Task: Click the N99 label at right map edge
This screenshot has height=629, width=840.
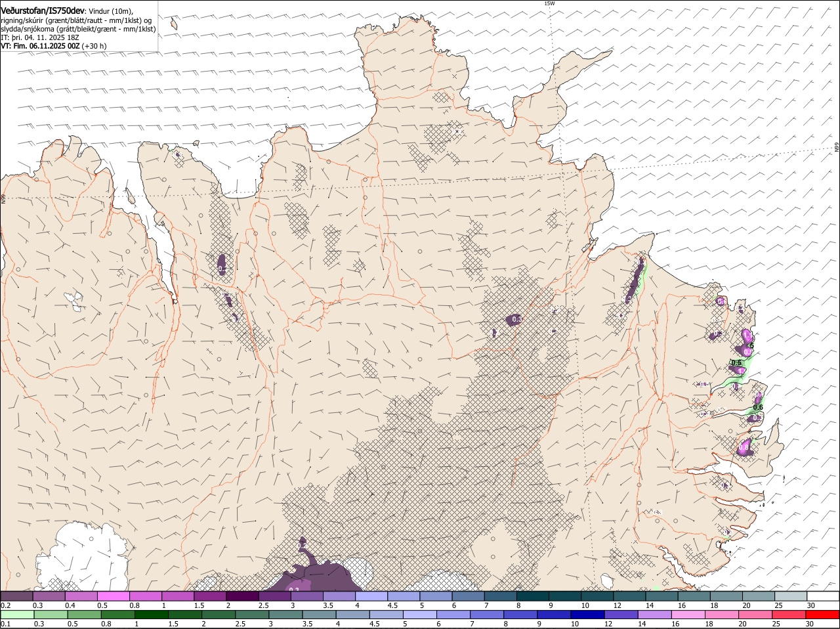Action: (x=837, y=148)
